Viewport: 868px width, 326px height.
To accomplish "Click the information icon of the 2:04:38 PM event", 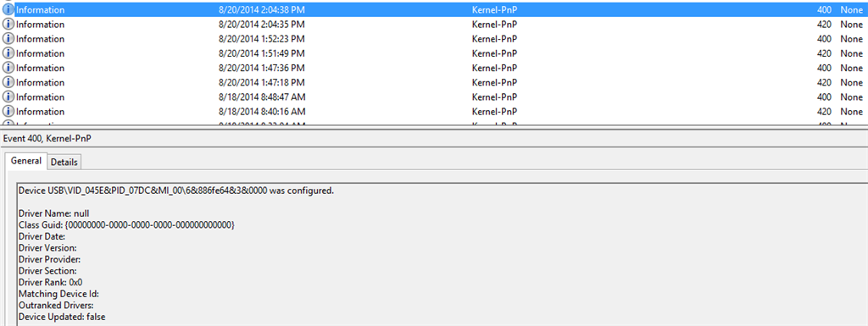I will (8, 10).
